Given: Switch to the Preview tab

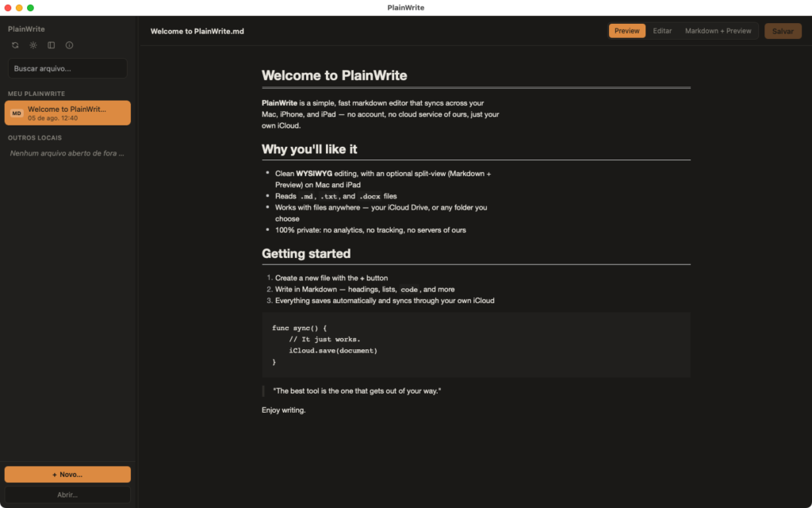Looking at the screenshot, I should (x=626, y=31).
